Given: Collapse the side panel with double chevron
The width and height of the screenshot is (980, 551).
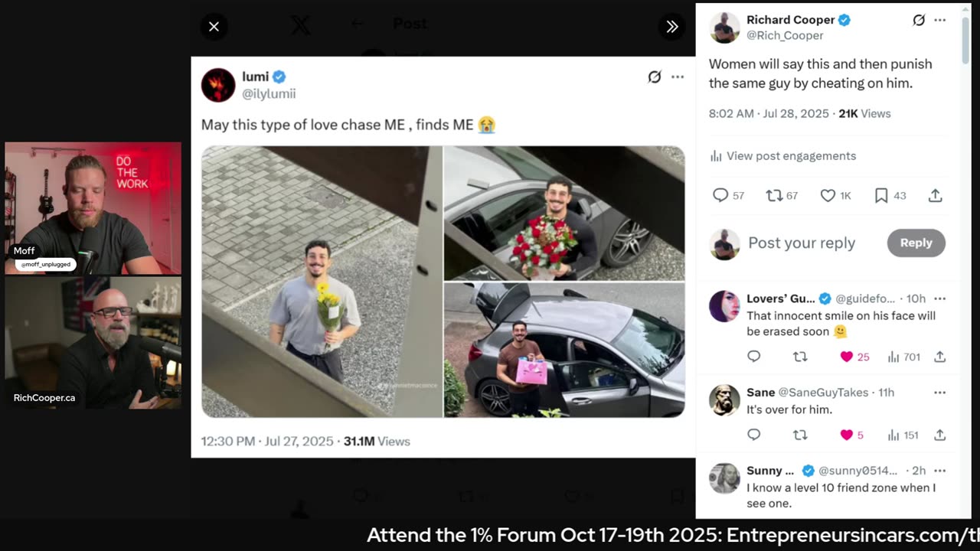Looking at the screenshot, I should point(671,27).
